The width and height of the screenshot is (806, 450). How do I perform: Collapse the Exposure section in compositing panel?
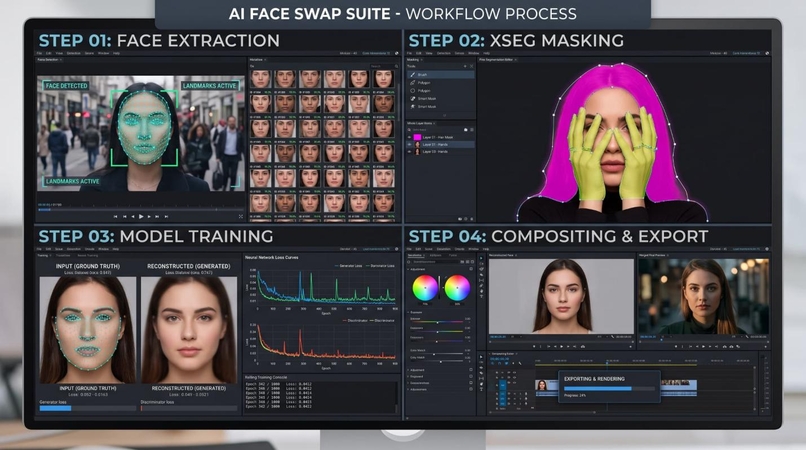tap(409, 312)
